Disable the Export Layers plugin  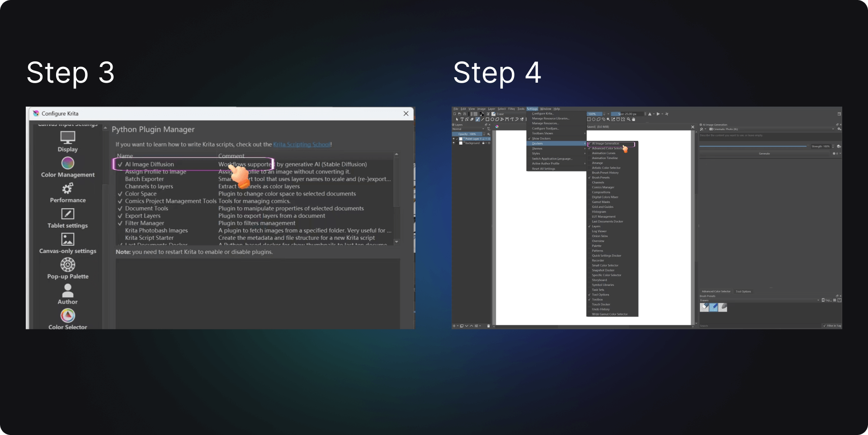[120, 216]
